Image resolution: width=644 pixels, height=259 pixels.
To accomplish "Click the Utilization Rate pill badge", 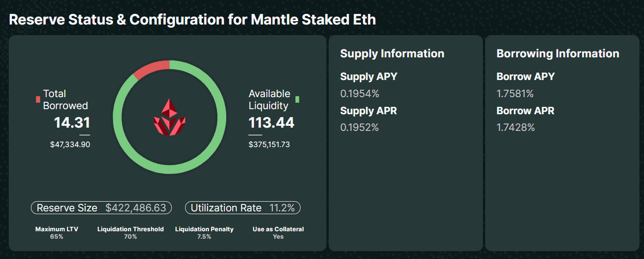I will (243, 208).
